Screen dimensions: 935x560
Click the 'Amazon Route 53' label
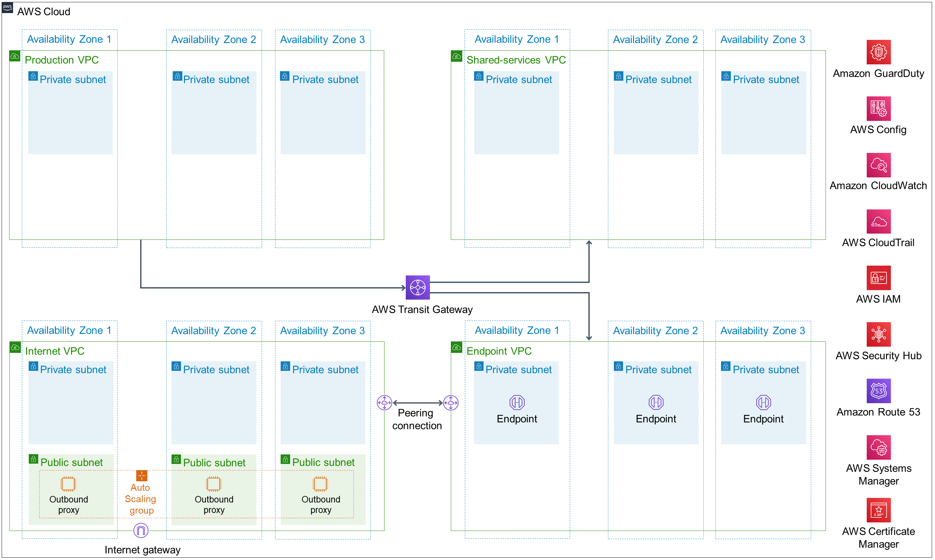878,412
